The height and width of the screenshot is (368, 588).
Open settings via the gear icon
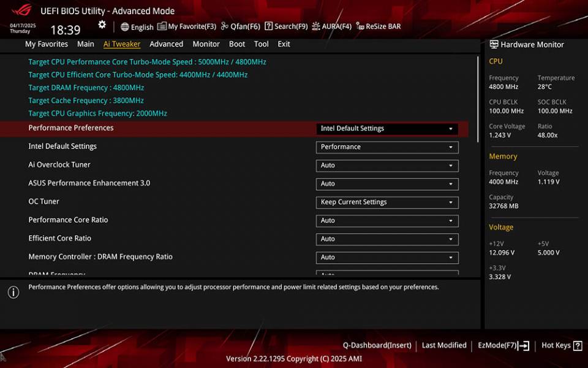coord(102,25)
